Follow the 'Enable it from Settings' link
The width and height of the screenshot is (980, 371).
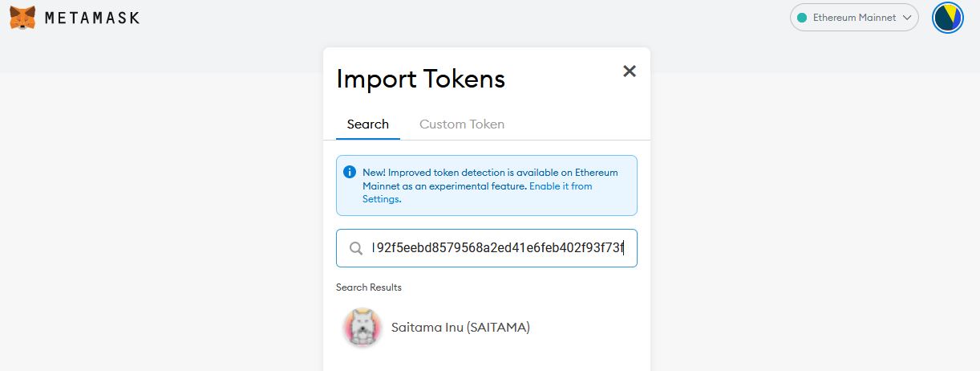tap(560, 185)
